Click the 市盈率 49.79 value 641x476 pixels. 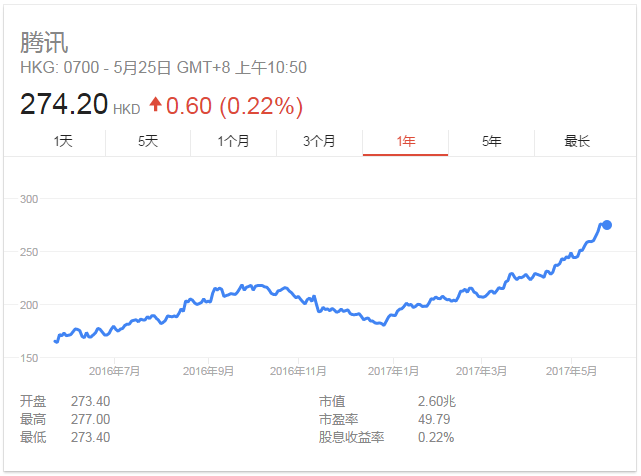click(434, 419)
